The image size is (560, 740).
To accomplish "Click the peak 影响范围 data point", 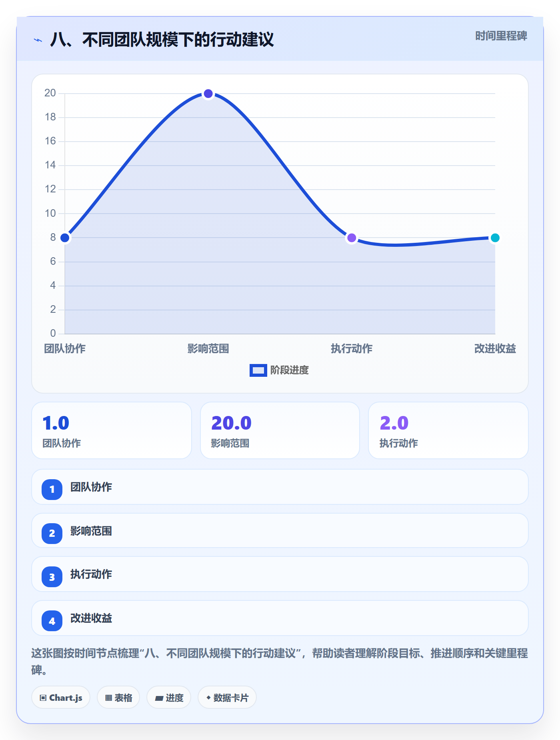I will [x=208, y=94].
